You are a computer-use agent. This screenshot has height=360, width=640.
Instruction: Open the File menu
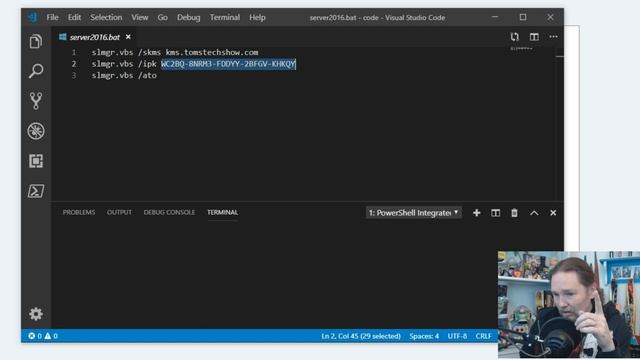pos(52,18)
